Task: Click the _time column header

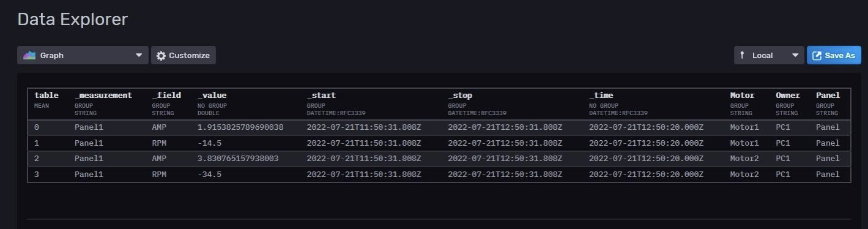Action: point(601,96)
